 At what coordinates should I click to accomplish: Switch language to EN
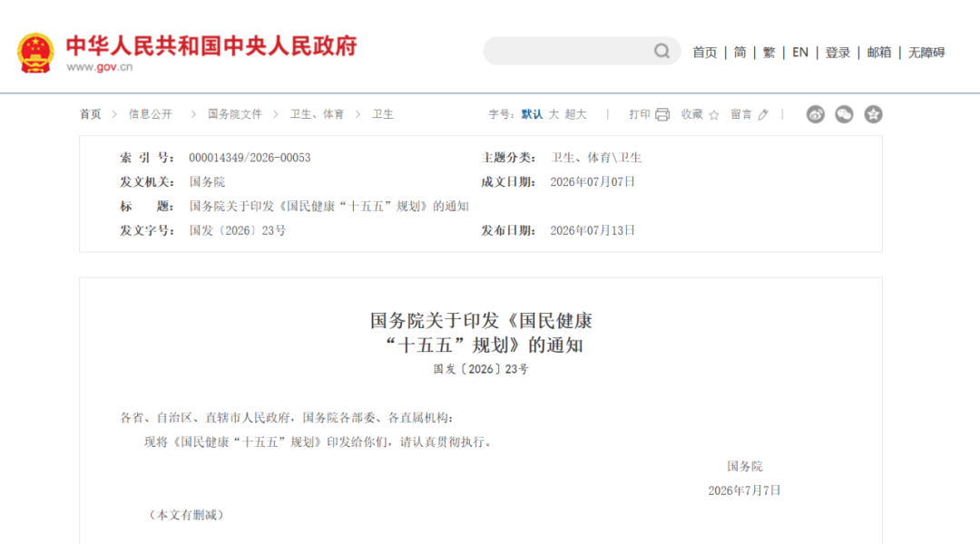(x=800, y=53)
